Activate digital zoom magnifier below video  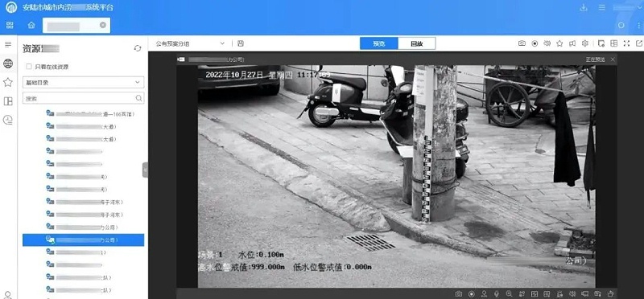(509, 293)
